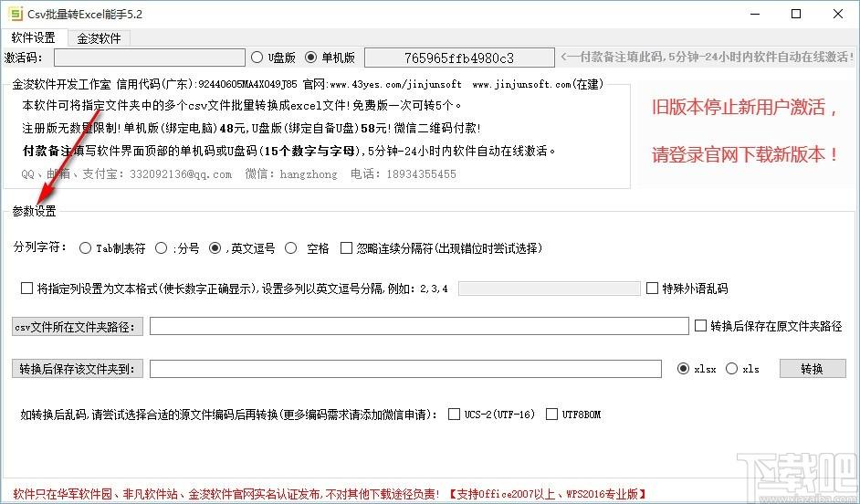Click the machine code field 765965ffb4980c3

[x=459, y=58]
